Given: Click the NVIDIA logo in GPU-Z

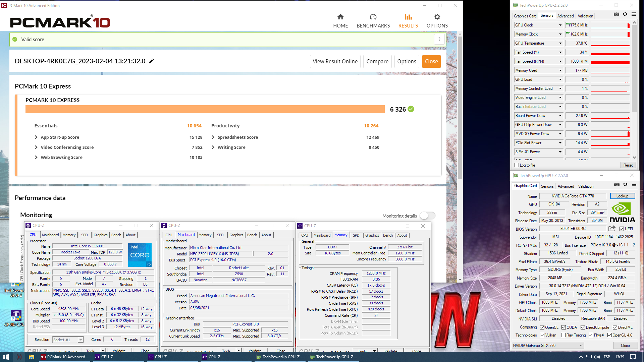Looking at the screenshot, I should pyautogui.click(x=622, y=213).
